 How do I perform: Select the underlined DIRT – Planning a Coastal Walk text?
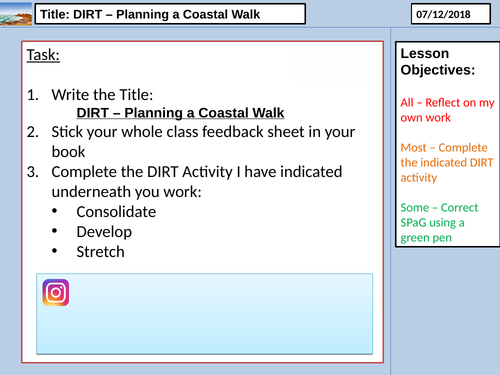[x=180, y=113]
